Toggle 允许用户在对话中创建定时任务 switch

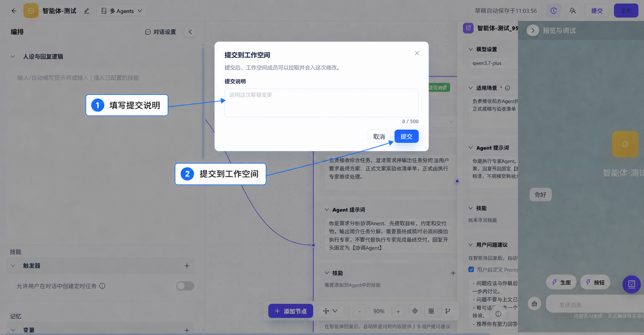[x=185, y=286]
